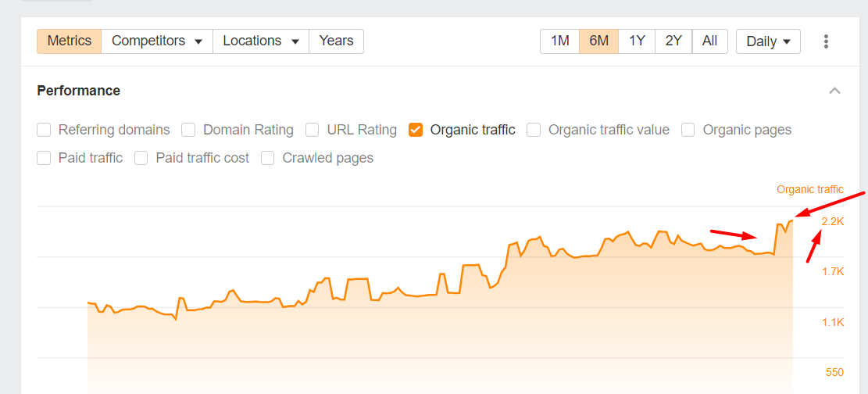Open the three-dot more options menu

tap(826, 41)
